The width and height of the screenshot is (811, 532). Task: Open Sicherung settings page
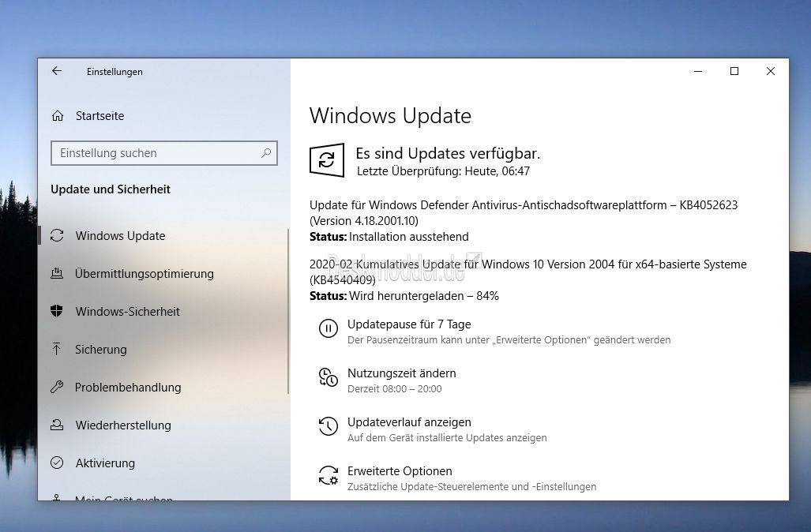click(101, 350)
